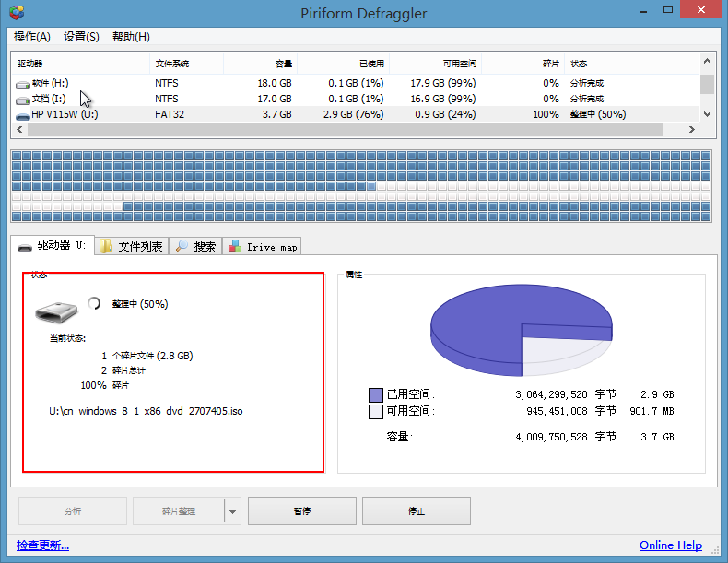Click the 945,451,008 bytes value
Viewport: 728px width, 563px height.
(x=557, y=411)
